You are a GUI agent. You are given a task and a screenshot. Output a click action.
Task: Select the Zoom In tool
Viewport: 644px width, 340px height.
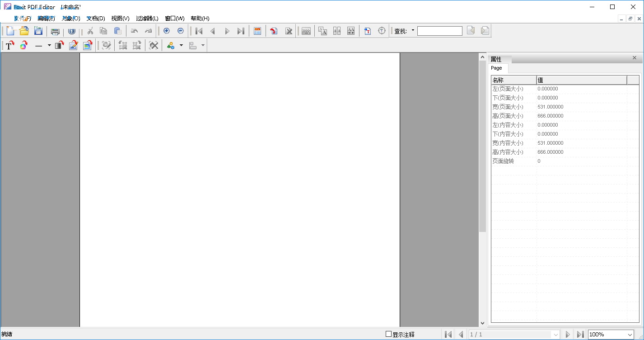point(166,31)
